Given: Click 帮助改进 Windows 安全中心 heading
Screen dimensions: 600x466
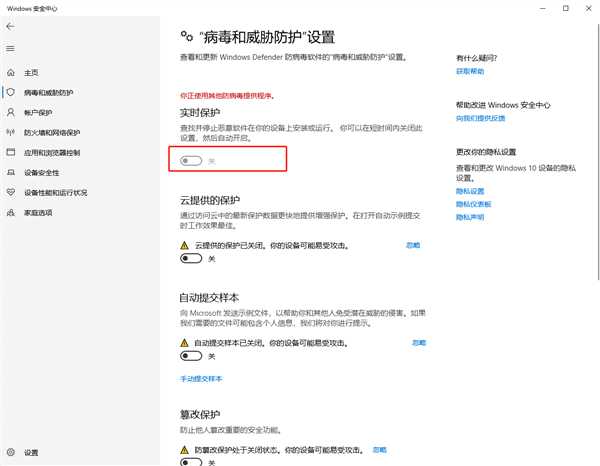Looking at the screenshot, I should coord(503,105).
